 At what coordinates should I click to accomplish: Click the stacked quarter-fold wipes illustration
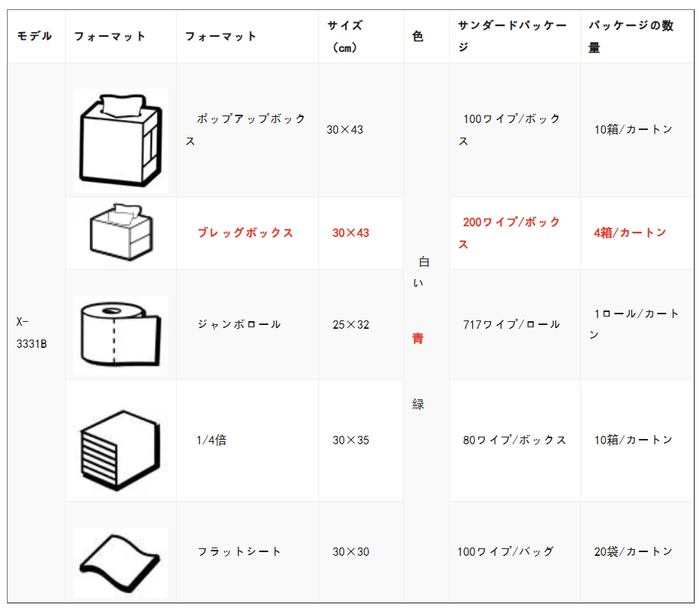(120, 450)
